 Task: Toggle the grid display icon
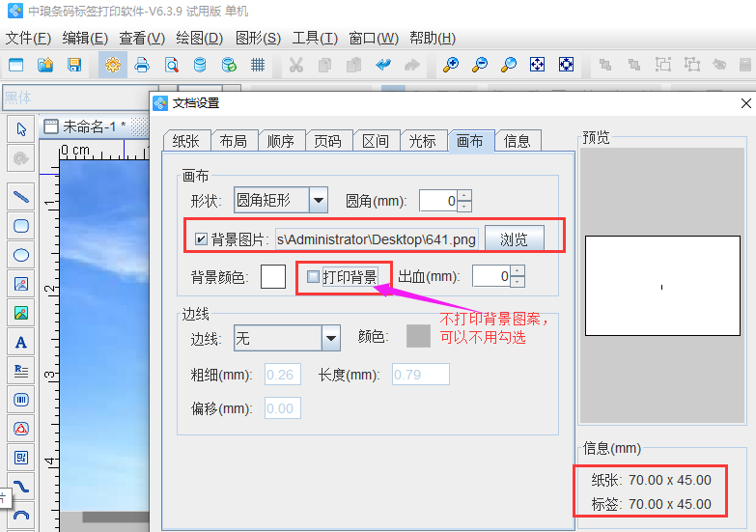258,64
